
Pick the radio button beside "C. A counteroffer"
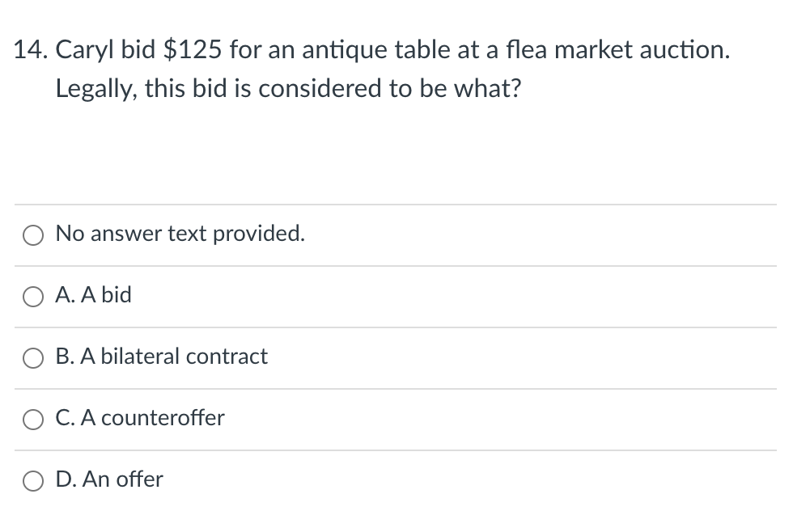pyautogui.click(x=34, y=420)
